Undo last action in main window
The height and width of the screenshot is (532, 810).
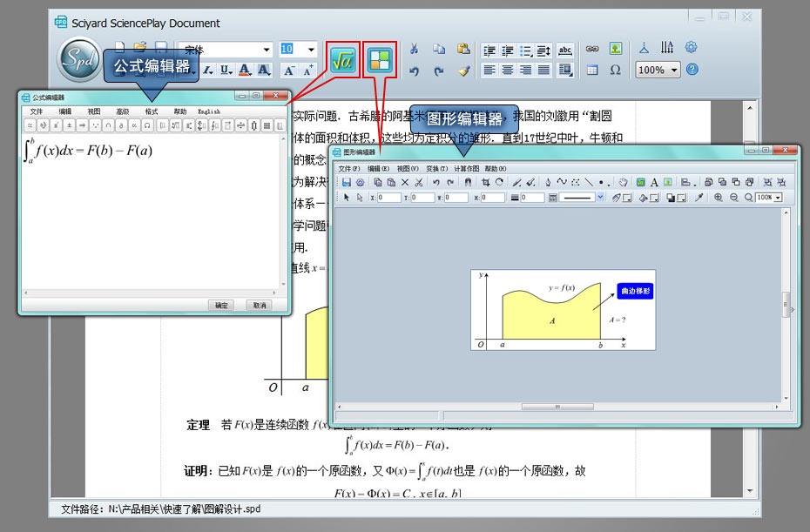pyautogui.click(x=414, y=71)
